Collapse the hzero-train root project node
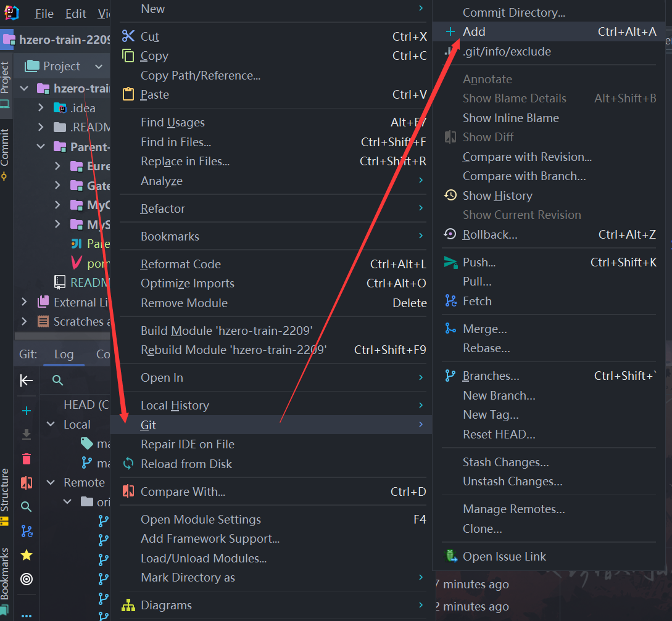The width and height of the screenshot is (672, 621). [x=25, y=89]
